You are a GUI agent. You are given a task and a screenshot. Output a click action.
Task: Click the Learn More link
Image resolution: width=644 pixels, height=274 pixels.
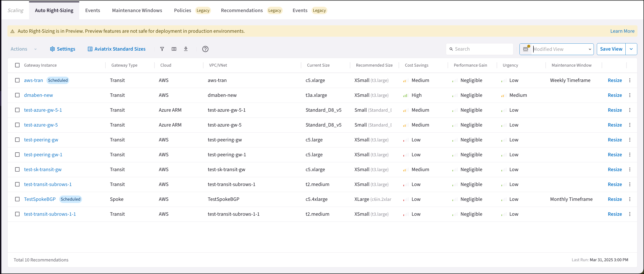tap(622, 31)
